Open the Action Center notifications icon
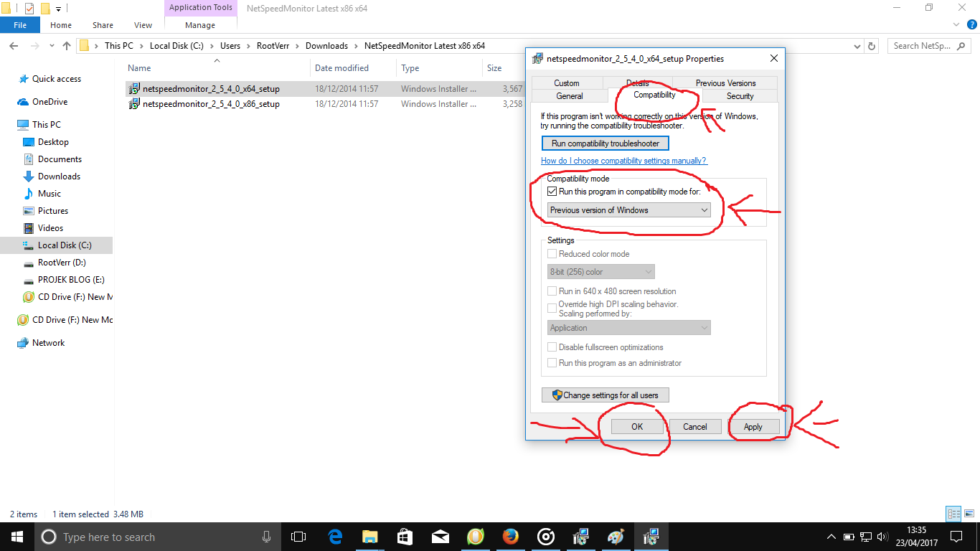Screen dimensions: 980x551 (x=956, y=537)
